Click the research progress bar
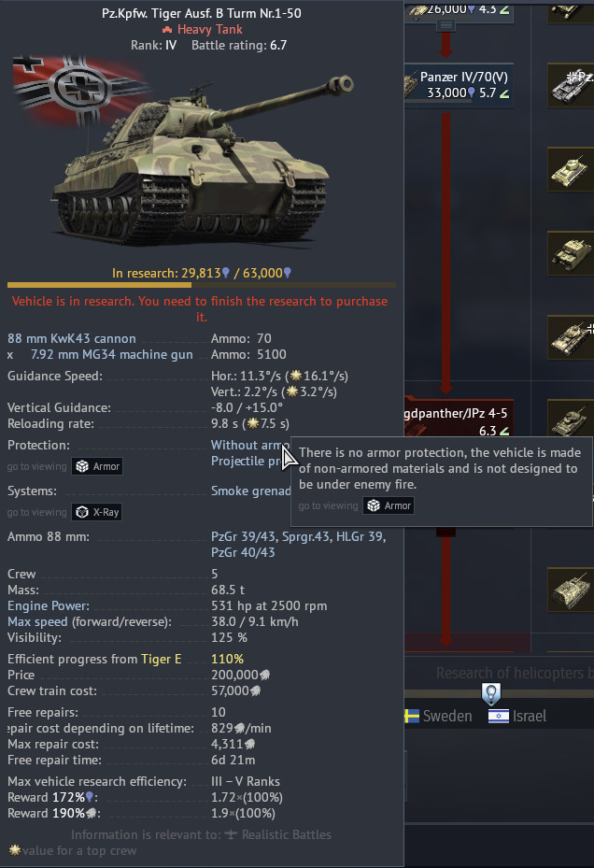The width and height of the screenshot is (594, 868). [202, 285]
